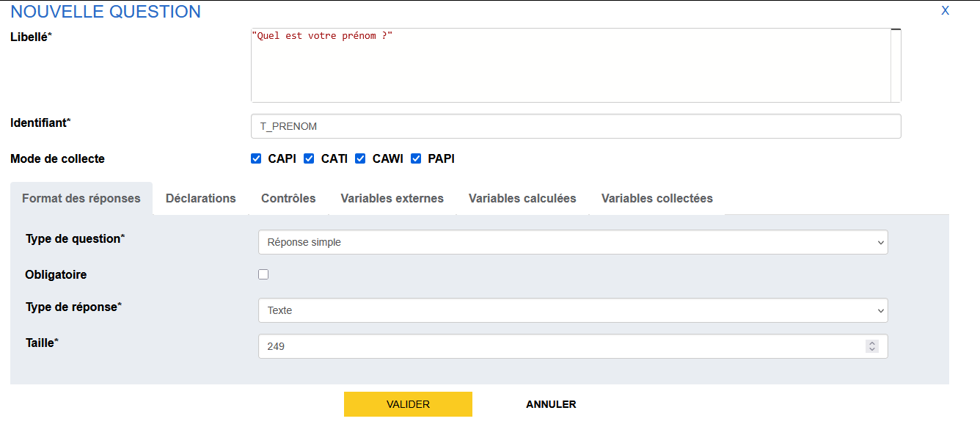980x424 pixels.
Task: Open the Type de réponse dropdown
Action: click(x=572, y=310)
